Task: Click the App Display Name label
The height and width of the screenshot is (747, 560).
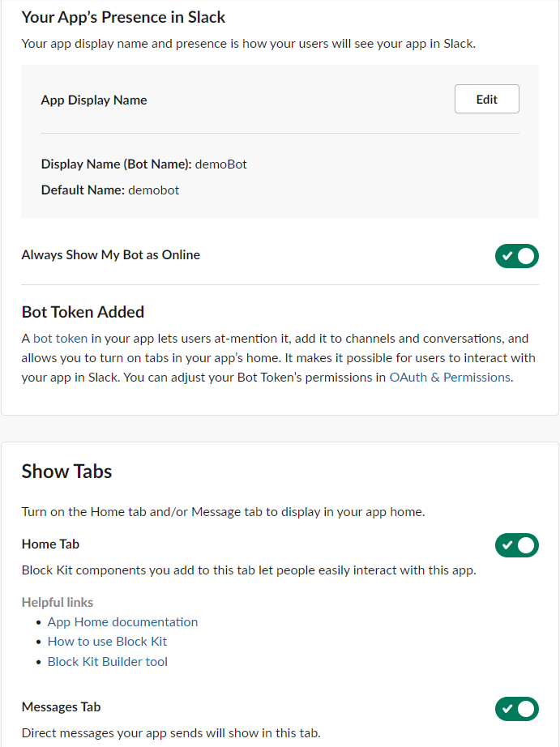Action: coord(94,100)
